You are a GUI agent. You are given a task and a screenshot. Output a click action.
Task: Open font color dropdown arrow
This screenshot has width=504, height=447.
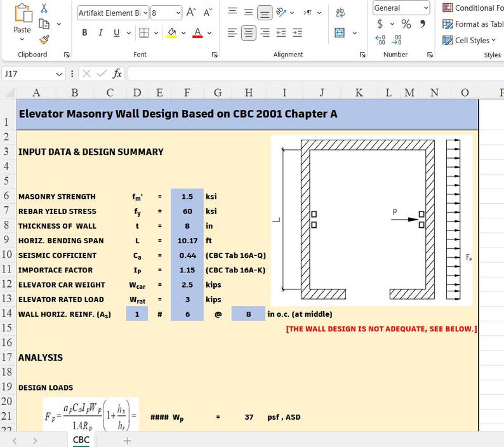pos(209,33)
